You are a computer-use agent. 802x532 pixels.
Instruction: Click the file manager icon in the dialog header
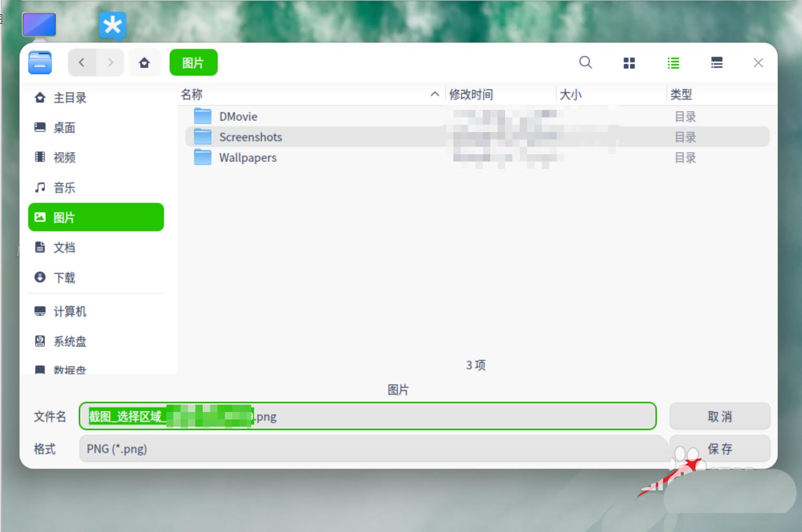tap(40, 63)
